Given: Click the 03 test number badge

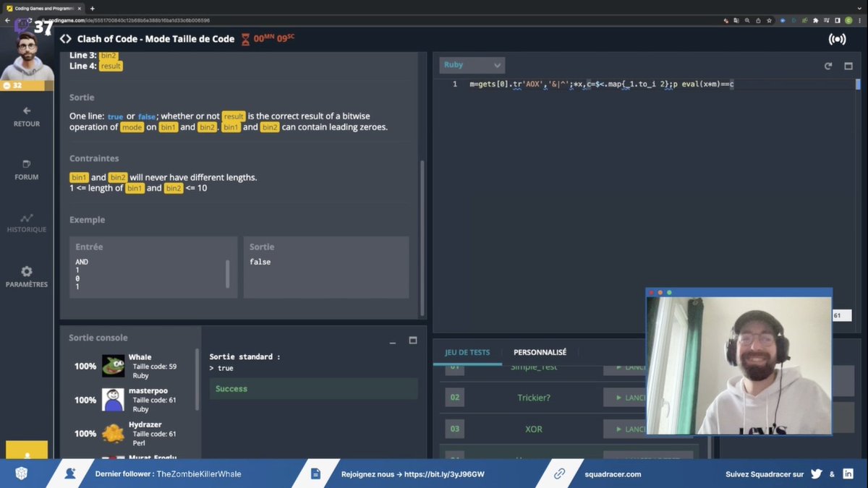Looking at the screenshot, I should [x=455, y=429].
